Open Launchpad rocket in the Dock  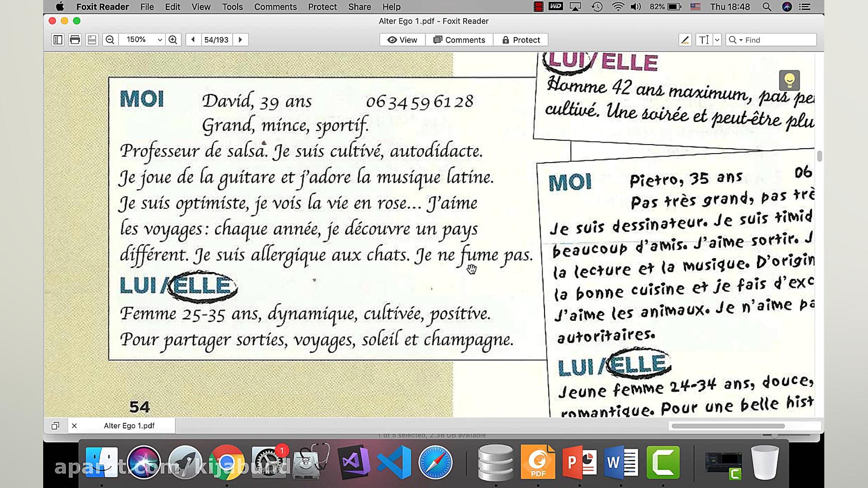point(185,462)
